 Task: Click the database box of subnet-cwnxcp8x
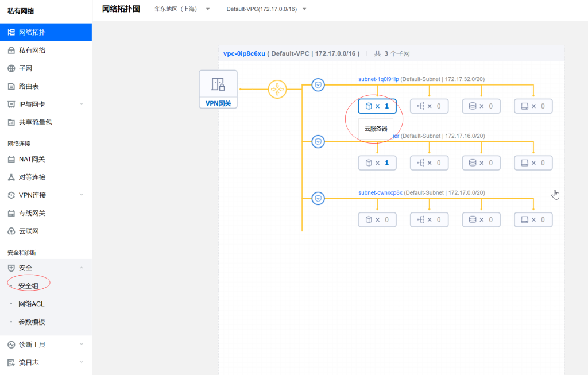(x=481, y=219)
